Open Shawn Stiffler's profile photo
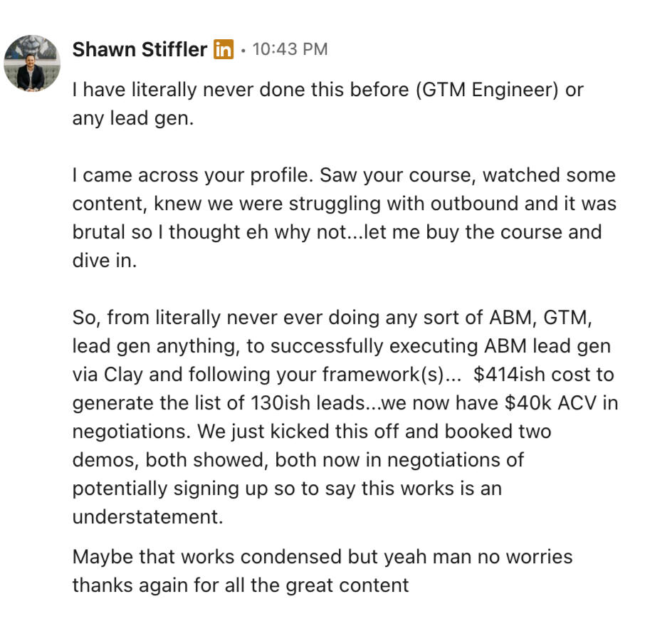The height and width of the screenshot is (626, 672). pos(31,63)
